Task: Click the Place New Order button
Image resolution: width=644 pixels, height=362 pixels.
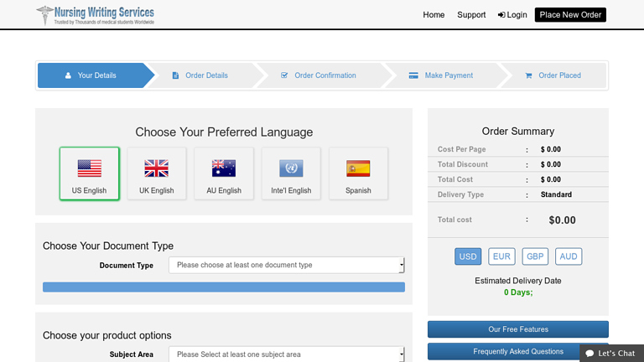Action: pyautogui.click(x=570, y=14)
